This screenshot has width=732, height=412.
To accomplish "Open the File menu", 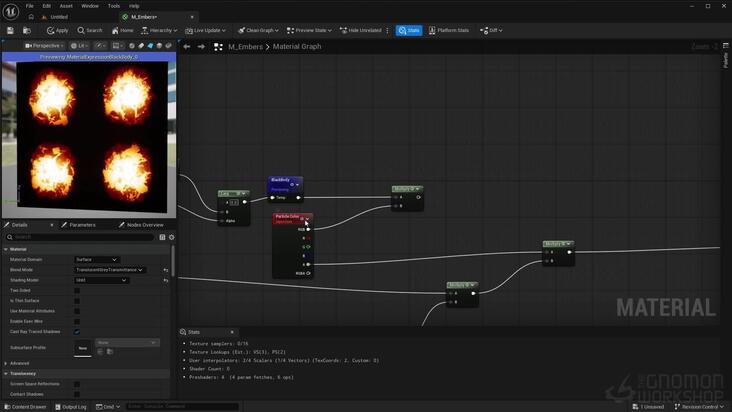I will pyautogui.click(x=29, y=6).
